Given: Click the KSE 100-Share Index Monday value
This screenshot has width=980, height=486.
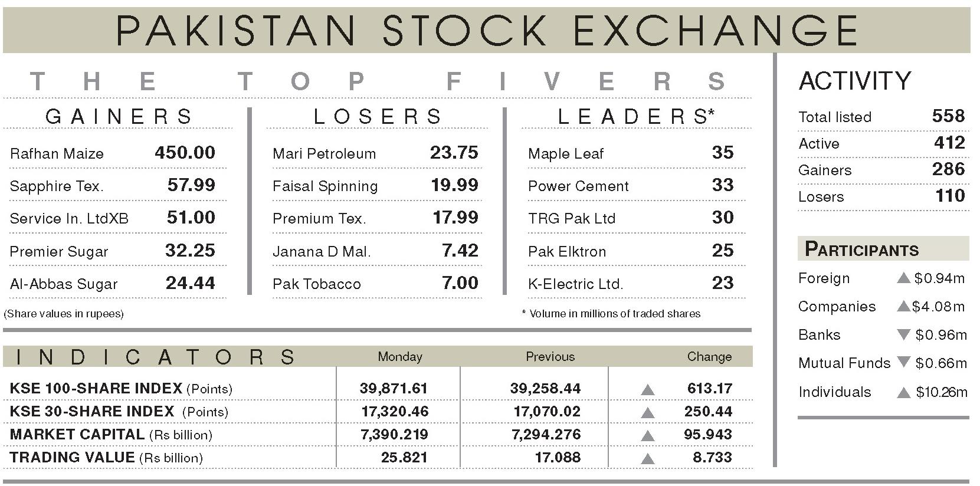Looking at the screenshot, I should click(x=394, y=389).
